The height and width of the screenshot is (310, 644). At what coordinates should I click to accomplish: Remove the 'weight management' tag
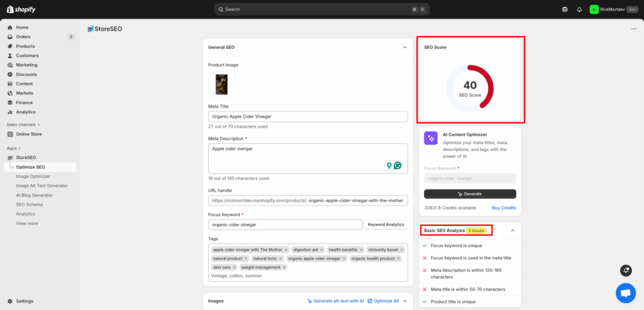pos(284,267)
